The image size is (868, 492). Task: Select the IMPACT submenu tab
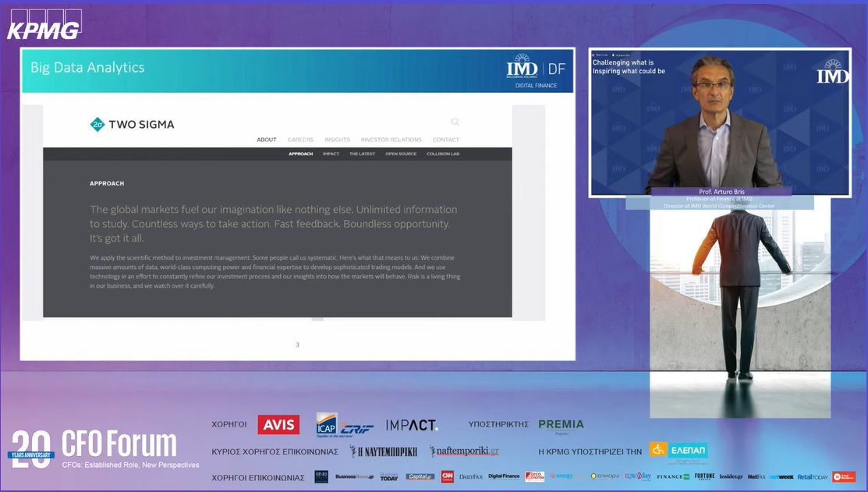coord(331,154)
